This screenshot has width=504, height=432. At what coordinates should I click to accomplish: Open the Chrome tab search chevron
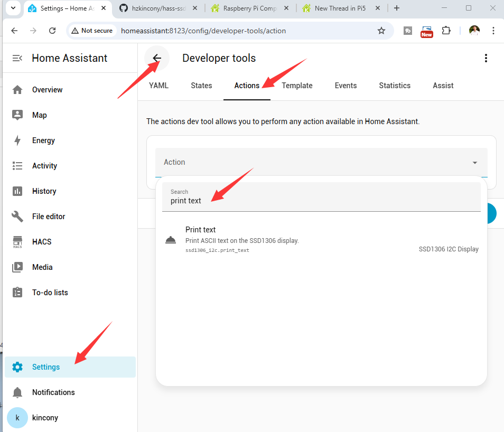[x=13, y=8]
